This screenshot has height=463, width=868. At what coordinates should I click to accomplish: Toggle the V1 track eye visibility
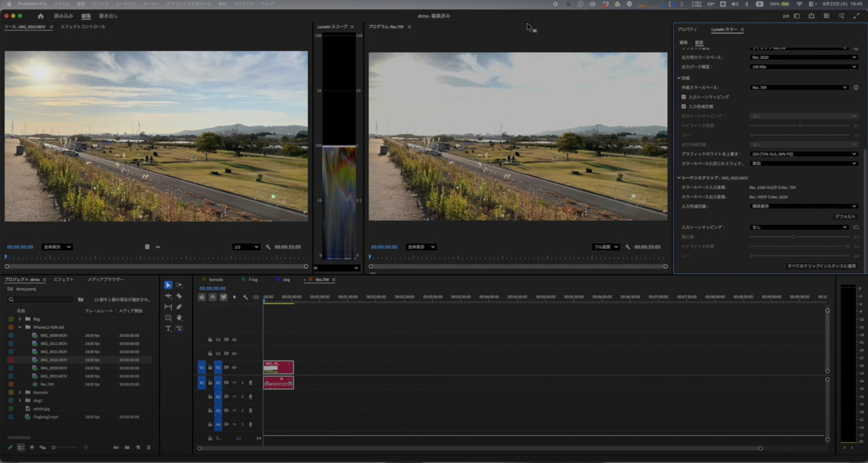(x=234, y=367)
